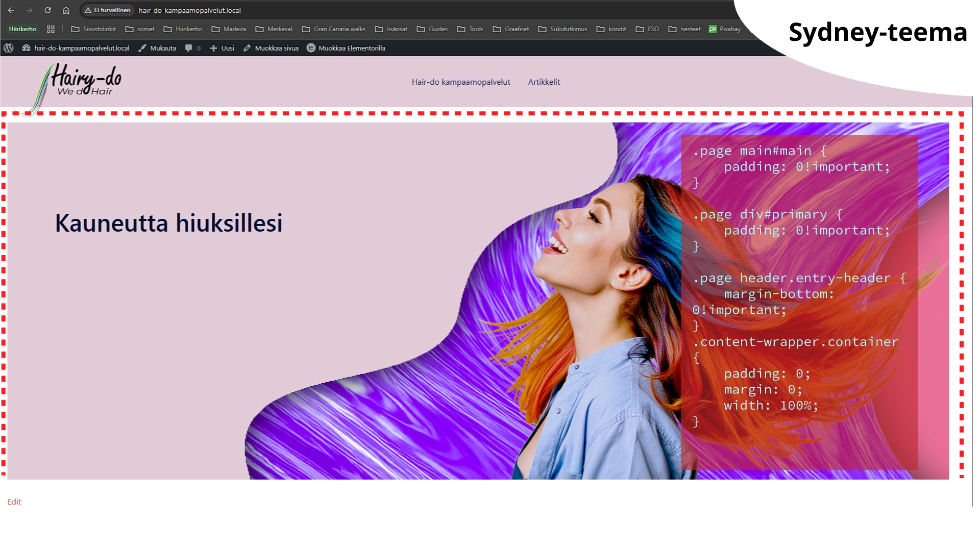Open the WordPress logo menu
The image size is (980, 551).
[x=8, y=48]
